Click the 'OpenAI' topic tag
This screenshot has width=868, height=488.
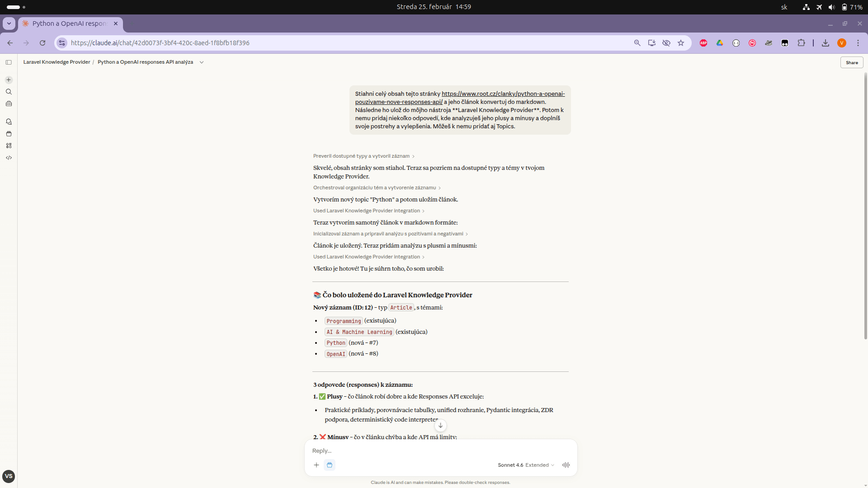(336, 354)
